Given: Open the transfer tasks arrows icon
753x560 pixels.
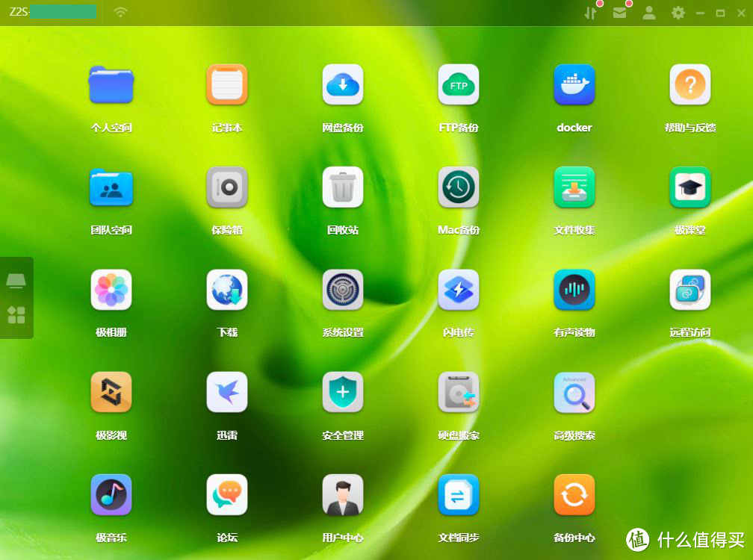Looking at the screenshot, I should (x=590, y=13).
